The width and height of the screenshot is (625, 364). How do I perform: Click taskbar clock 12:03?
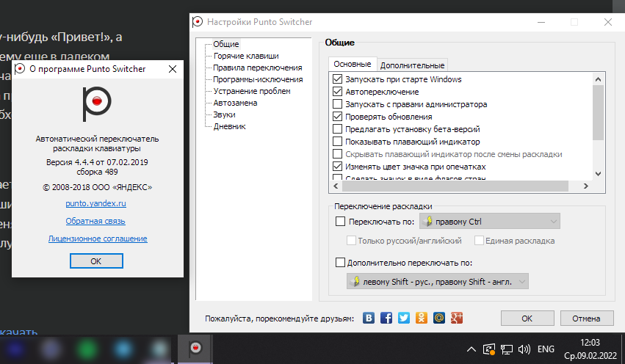tap(590, 343)
